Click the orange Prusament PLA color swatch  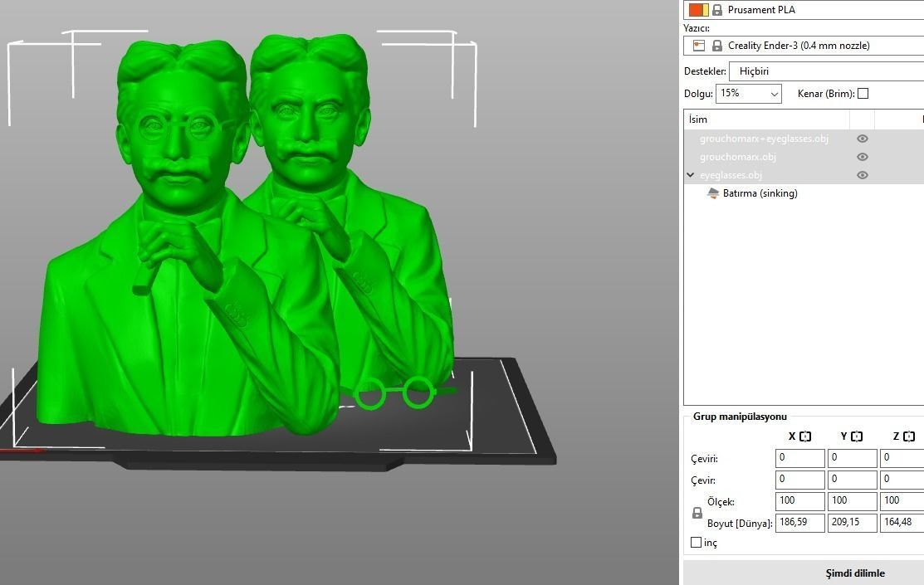[x=698, y=9]
